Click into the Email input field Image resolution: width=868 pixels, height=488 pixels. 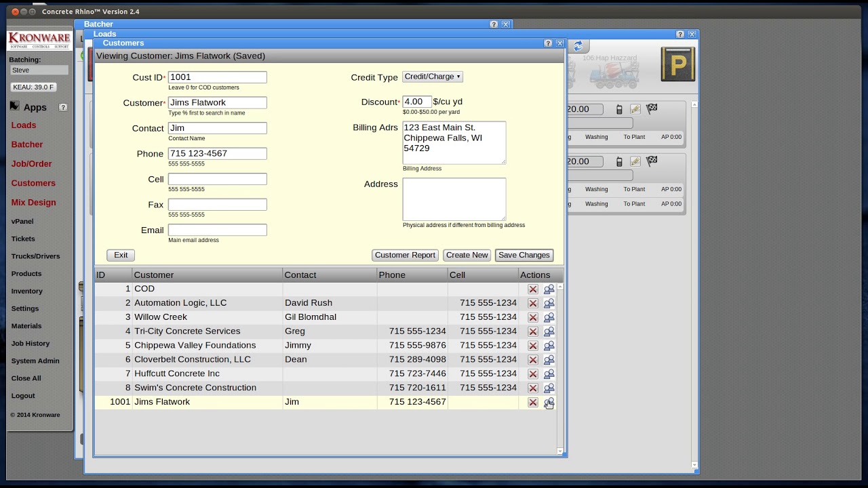click(217, 230)
